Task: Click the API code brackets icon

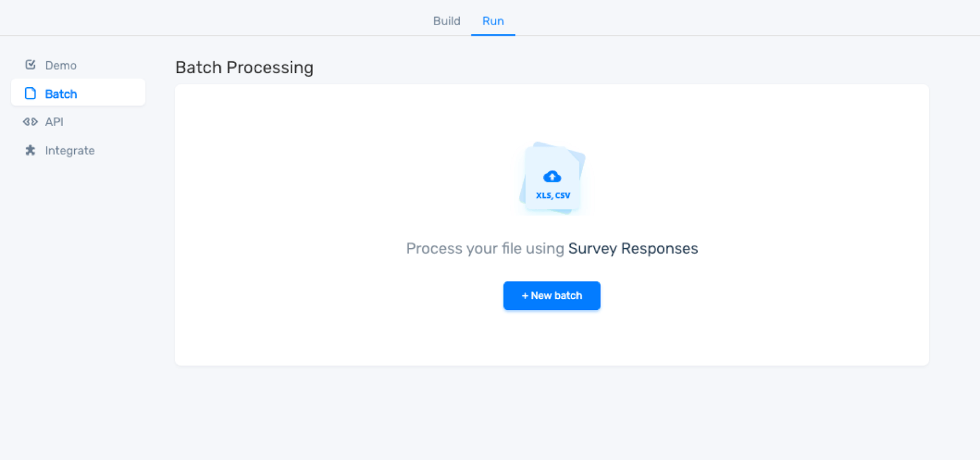Action: click(x=30, y=122)
